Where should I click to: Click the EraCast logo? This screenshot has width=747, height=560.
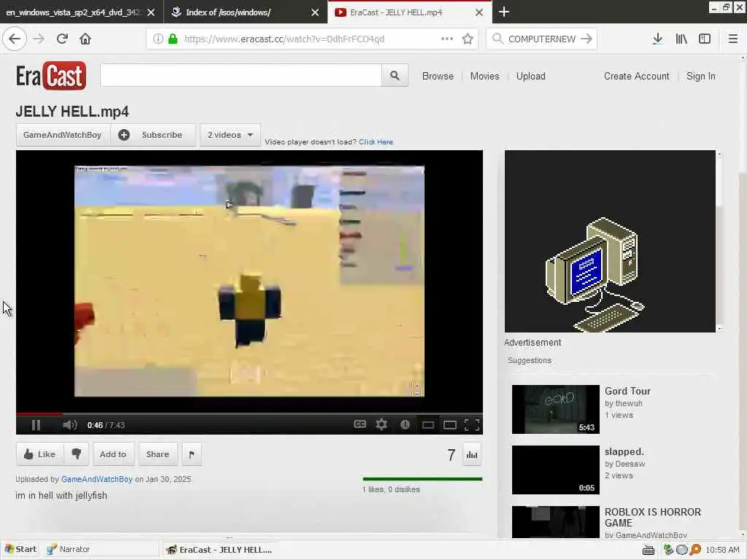(x=51, y=76)
